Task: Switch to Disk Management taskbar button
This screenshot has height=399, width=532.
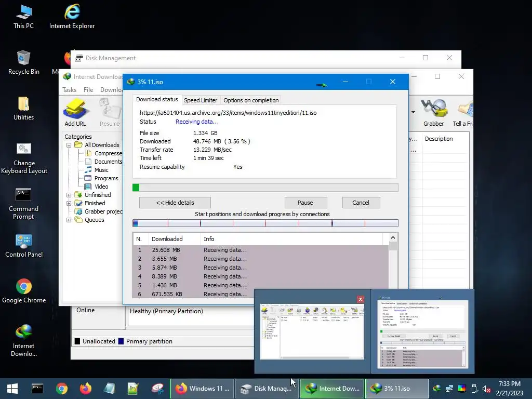Action: coord(267,389)
